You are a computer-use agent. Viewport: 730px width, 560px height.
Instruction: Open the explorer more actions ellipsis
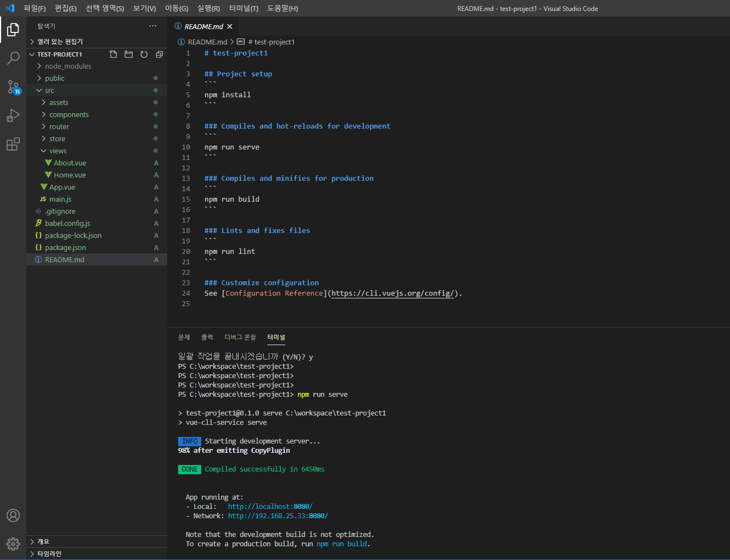point(153,26)
